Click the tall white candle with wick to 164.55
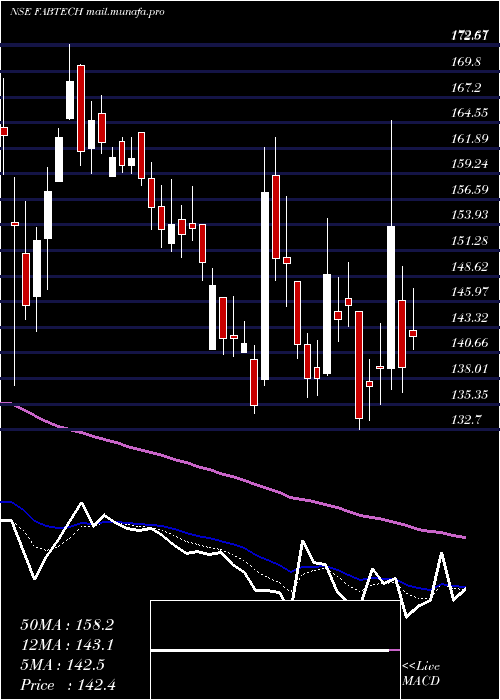 (391, 297)
